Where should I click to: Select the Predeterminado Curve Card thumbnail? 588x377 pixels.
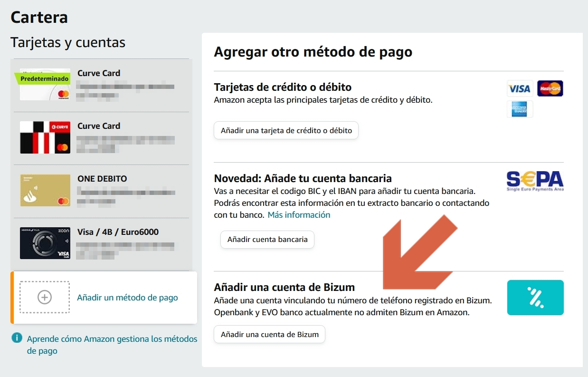(45, 85)
